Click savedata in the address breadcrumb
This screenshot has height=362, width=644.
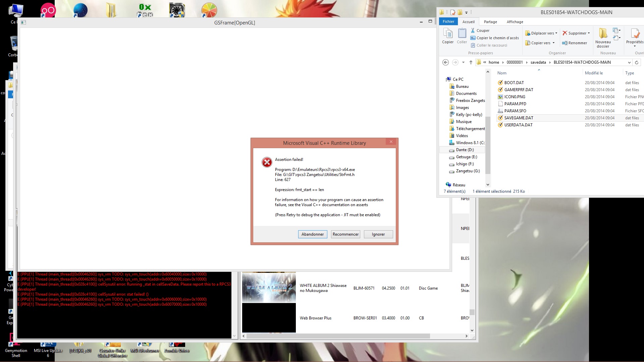point(538,62)
